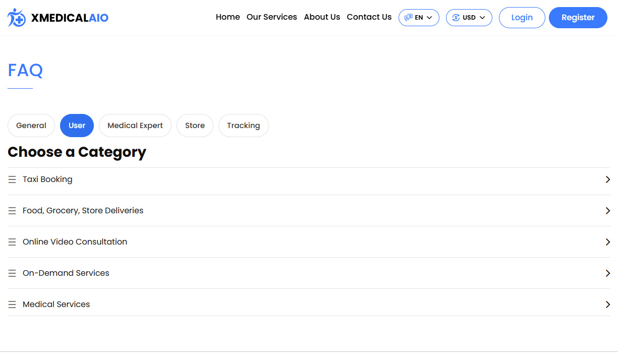Image resolution: width=618 pixels, height=364 pixels.
Task: Switch to the General FAQ tab
Action: pyautogui.click(x=31, y=126)
